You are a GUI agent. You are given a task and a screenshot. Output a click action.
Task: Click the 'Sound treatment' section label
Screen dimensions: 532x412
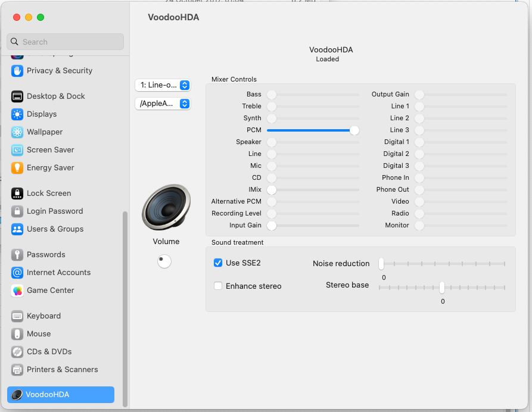[x=238, y=242]
